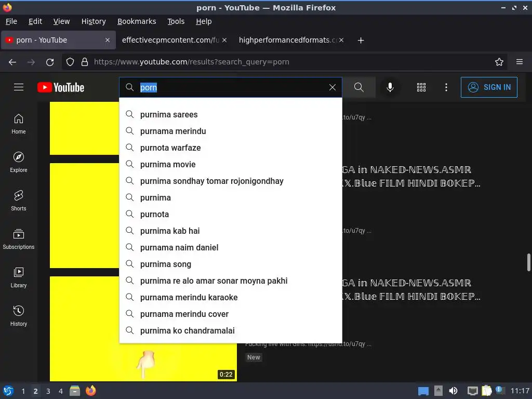532x399 pixels.
Task: Switch to the highperformancedformats tab
Action: point(288,40)
